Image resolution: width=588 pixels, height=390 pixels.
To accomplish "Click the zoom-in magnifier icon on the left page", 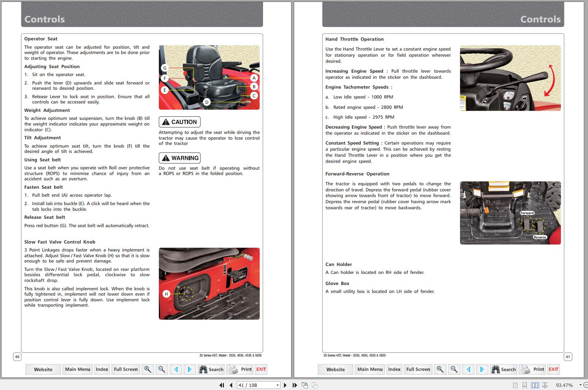I will 148,369.
